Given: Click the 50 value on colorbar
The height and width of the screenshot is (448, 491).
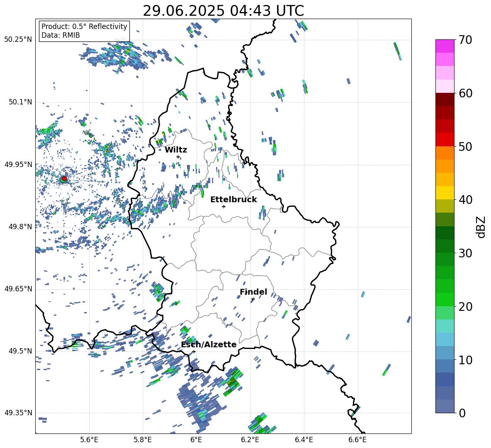Looking at the screenshot, I should click(x=465, y=146).
